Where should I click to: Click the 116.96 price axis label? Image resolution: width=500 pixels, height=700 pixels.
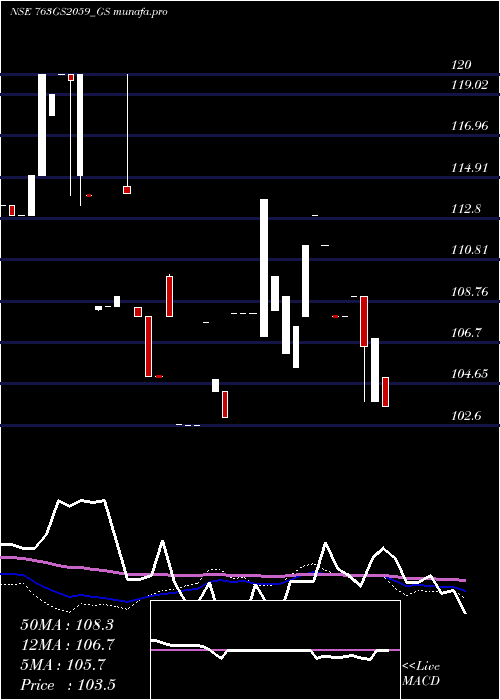coord(469,126)
